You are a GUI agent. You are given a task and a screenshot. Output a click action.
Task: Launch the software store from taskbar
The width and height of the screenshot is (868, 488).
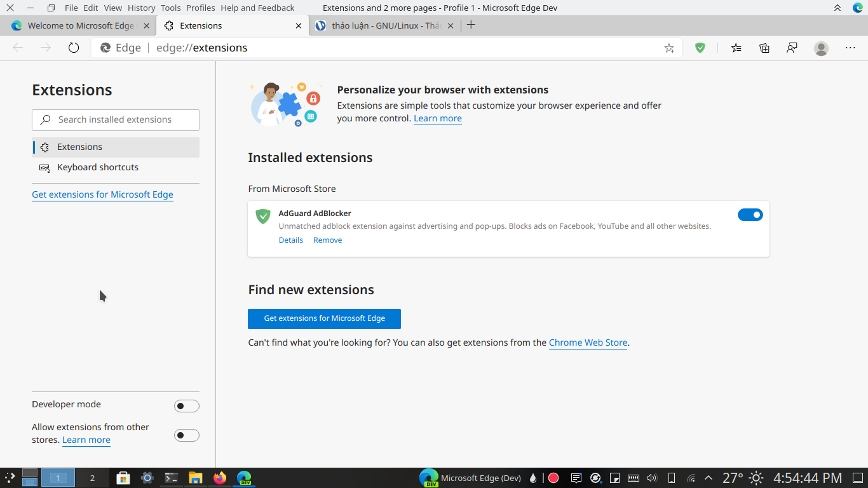[123, 478]
